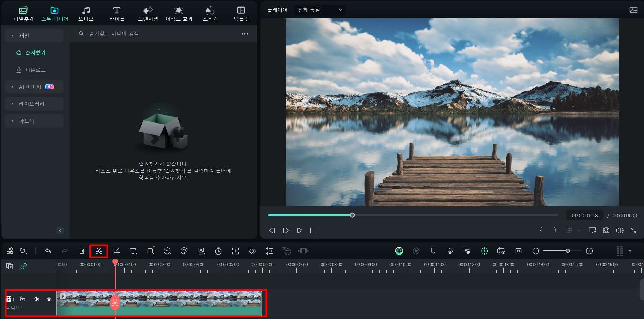Collapse the left sidebar panel arrow

(60, 230)
